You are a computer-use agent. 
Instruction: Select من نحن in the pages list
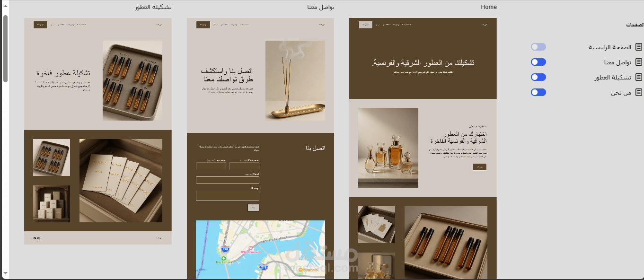621,93
